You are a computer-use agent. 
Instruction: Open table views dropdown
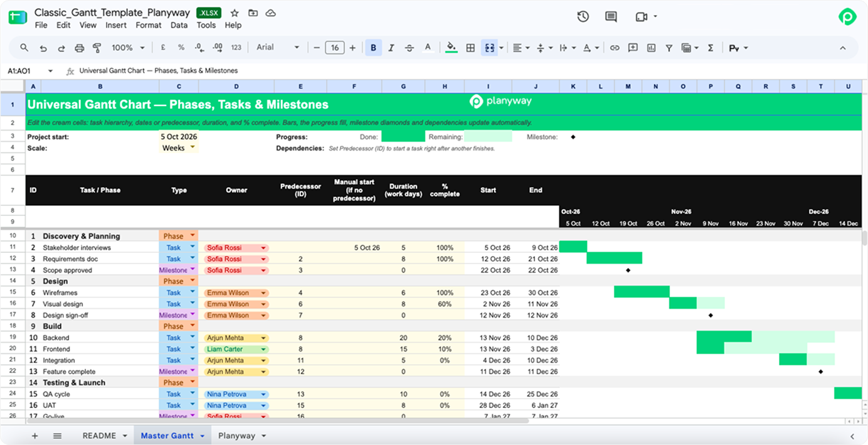(x=690, y=48)
